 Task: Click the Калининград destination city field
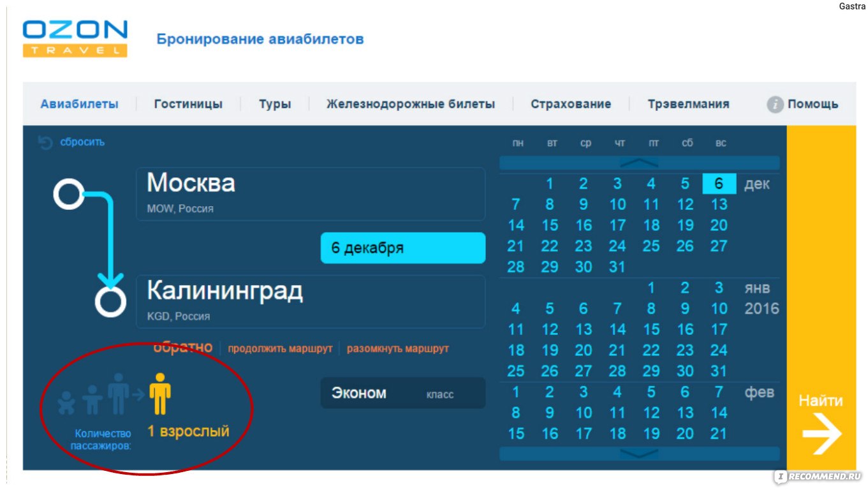[x=311, y=302]
